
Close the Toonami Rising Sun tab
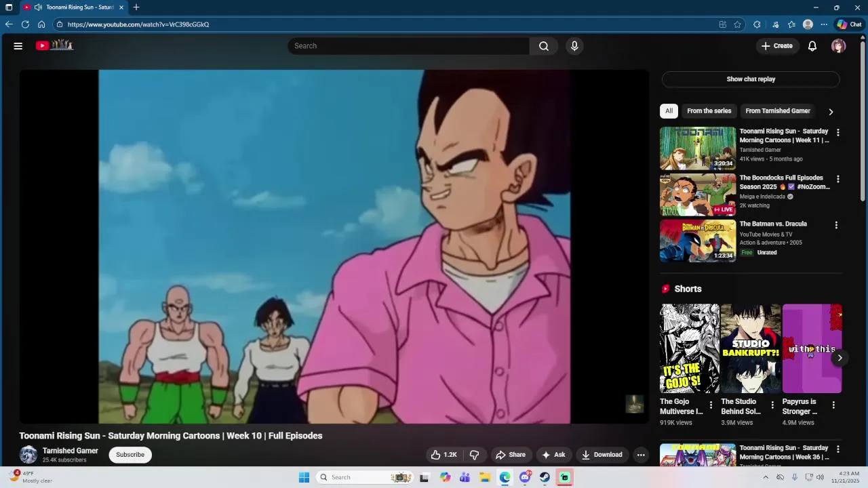[121, 7]
